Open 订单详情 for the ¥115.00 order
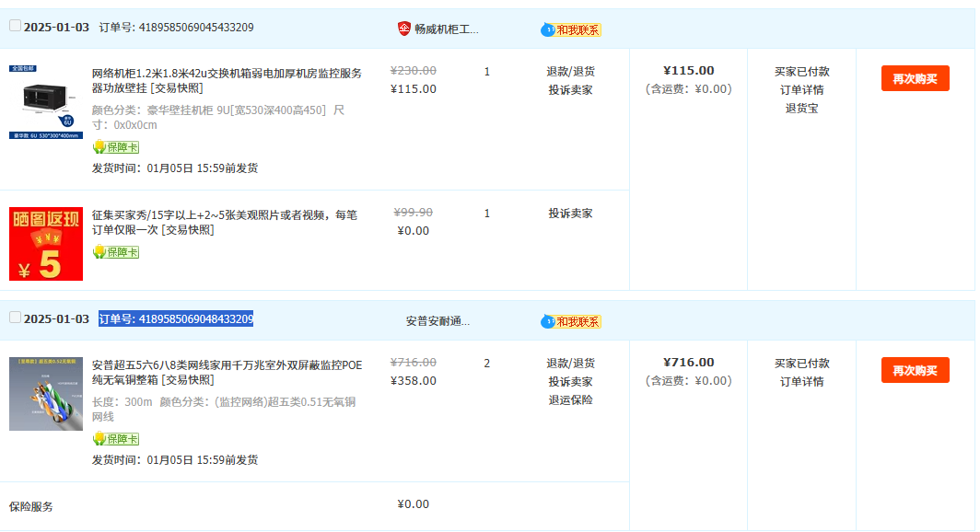Viewport: 980px width, 532px height. pyautogui.click(x=801, y=89)
